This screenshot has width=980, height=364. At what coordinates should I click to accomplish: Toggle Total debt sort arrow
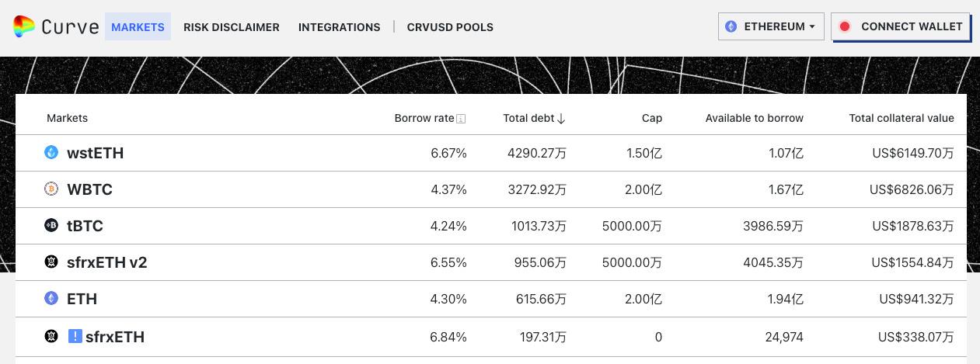tap(561, 119)
